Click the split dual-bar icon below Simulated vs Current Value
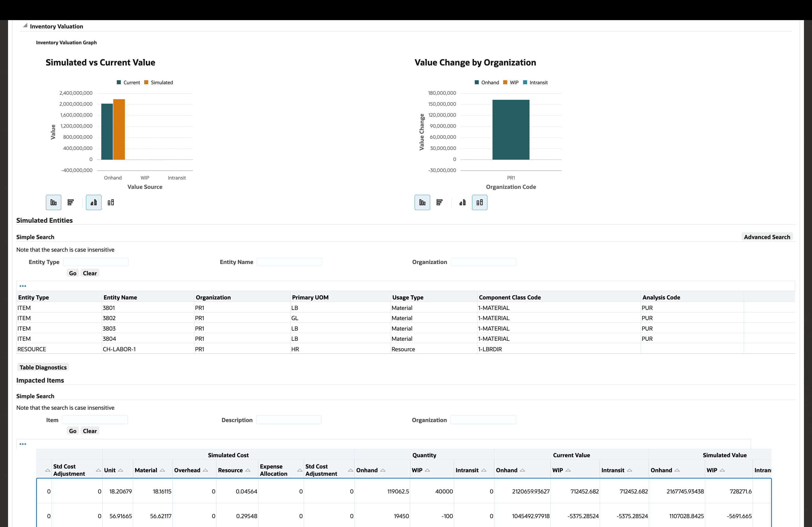812x527 pixels. (x=111, y=202)
